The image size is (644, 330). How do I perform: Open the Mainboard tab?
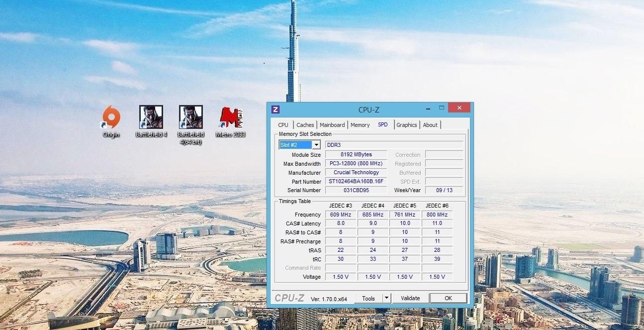(332, 125)
